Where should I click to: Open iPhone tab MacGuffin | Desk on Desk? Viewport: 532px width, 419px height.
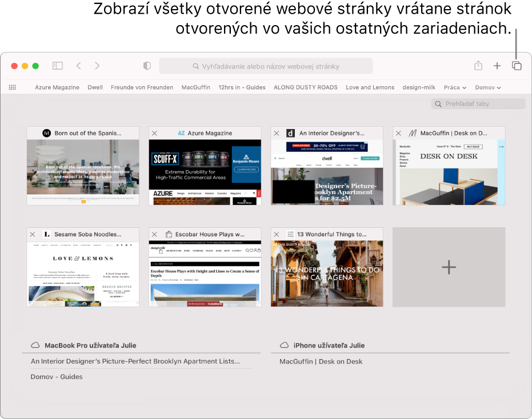(321, 361)
